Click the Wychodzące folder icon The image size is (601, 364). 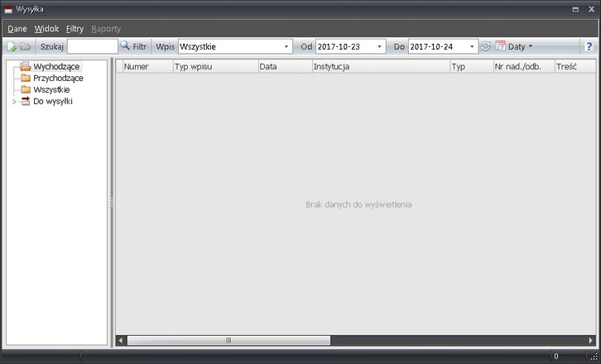point(26,66)
